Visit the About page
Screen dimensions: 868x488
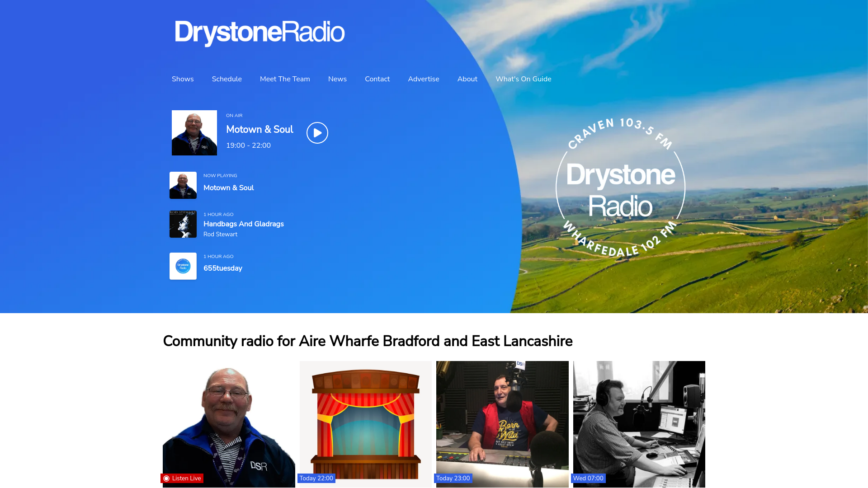[x=467, y=79]
